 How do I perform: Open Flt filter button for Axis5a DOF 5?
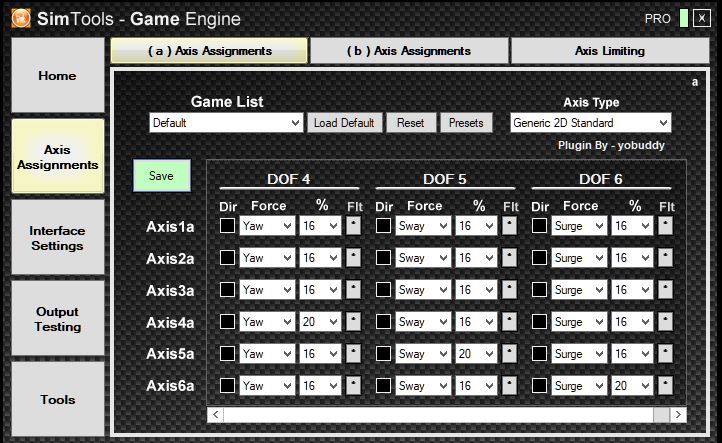coord(509,354)
